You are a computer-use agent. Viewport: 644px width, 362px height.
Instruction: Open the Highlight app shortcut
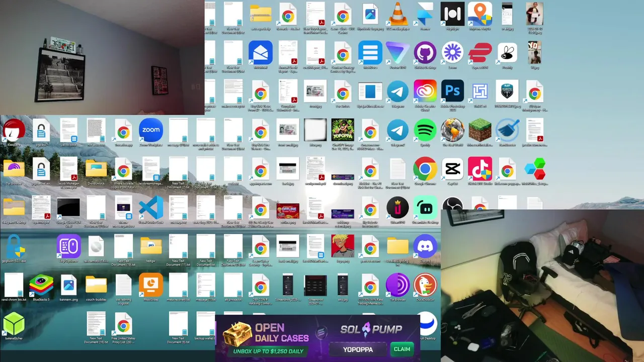452,14
